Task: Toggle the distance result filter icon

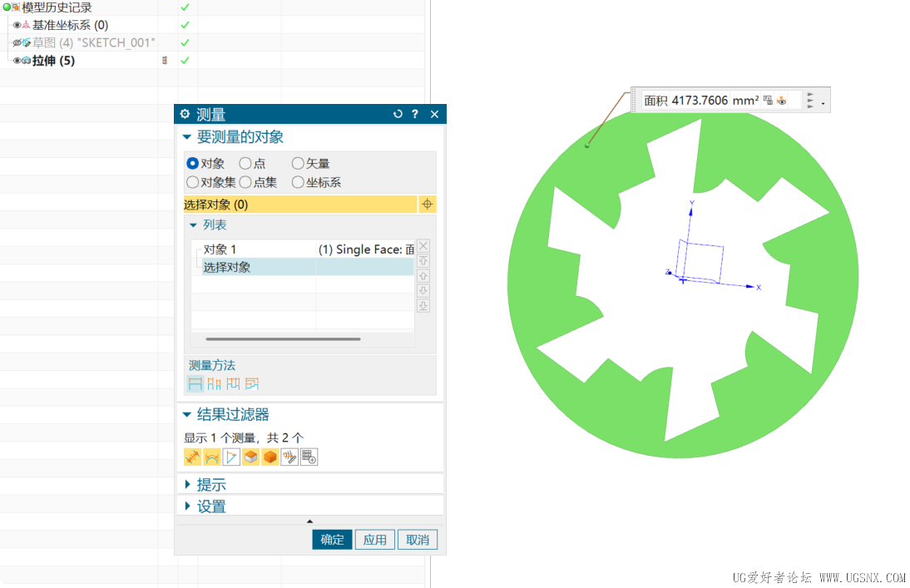Action: tap(193, 457)
